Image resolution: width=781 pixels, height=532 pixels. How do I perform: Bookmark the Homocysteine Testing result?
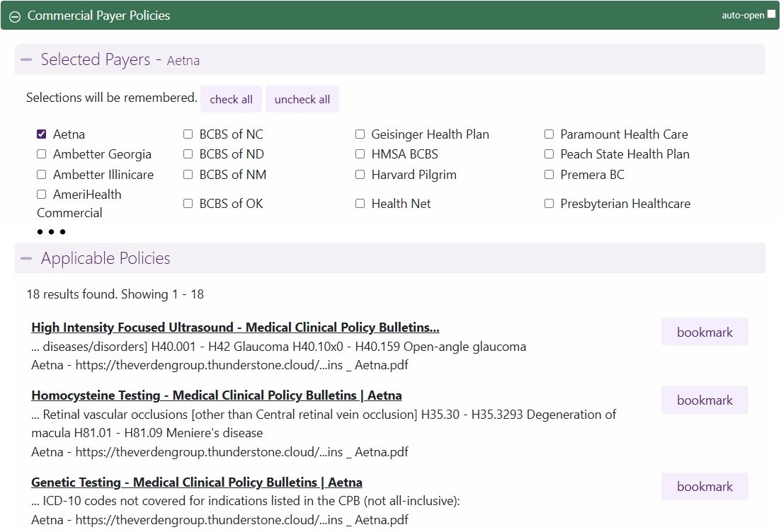tap(705, 400)
